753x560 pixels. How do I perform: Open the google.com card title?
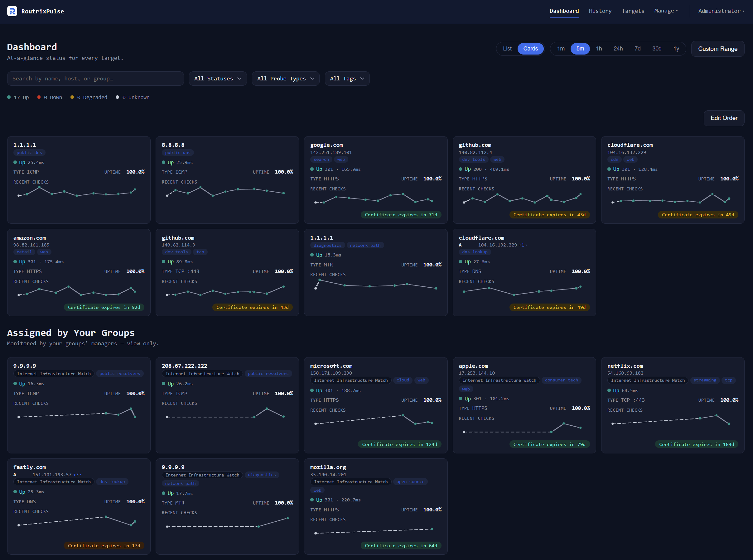[326, 145]
